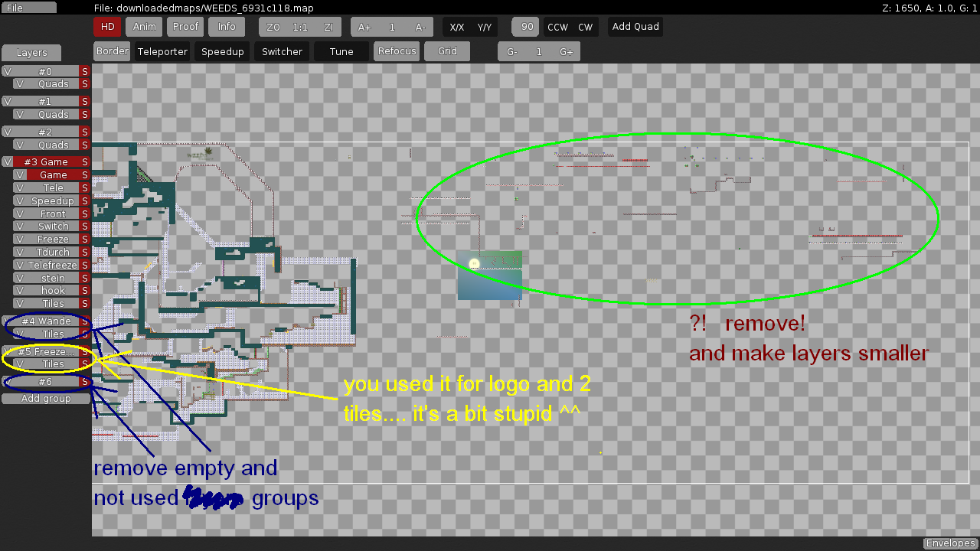Image resolution: width=980 pixels, height=551 pixels.
Task: Flip selection vertically with Y/Y
Action: pos(484,27)
